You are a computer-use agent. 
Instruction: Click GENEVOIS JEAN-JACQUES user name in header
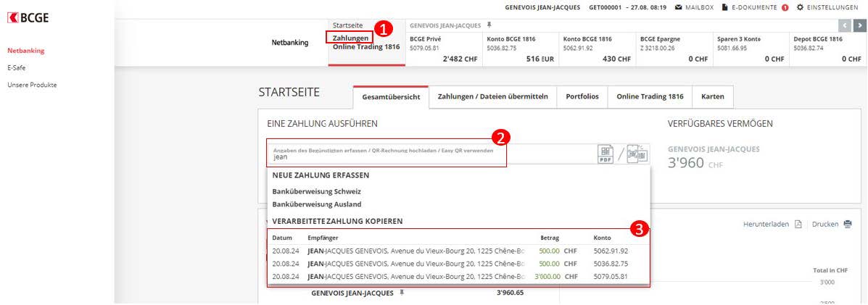click(542, 8)
